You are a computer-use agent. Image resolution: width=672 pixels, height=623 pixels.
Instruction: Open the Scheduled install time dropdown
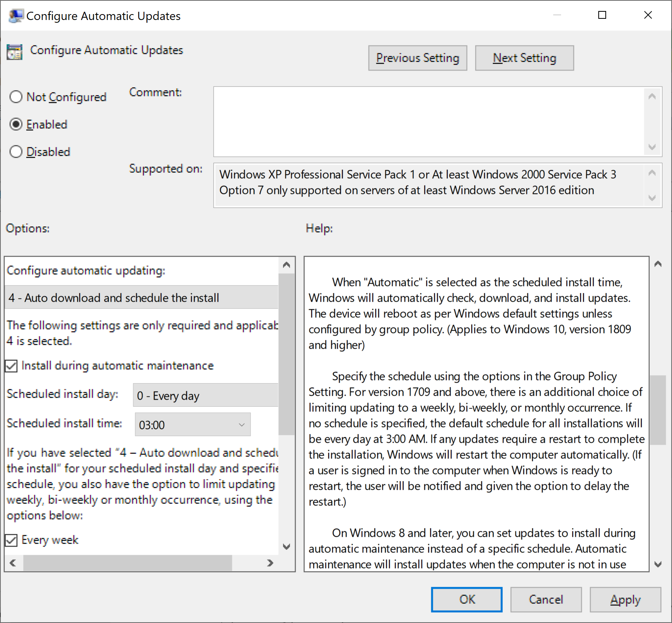193,425
